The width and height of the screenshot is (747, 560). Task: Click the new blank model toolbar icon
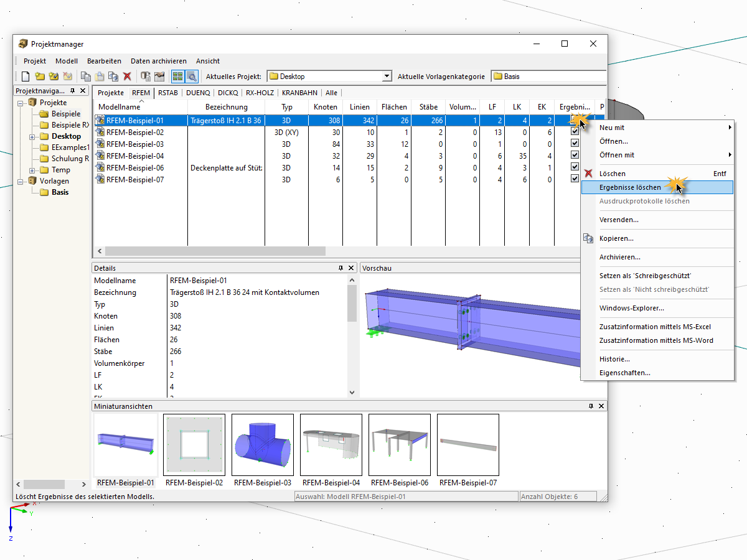(x=26, y=77)
